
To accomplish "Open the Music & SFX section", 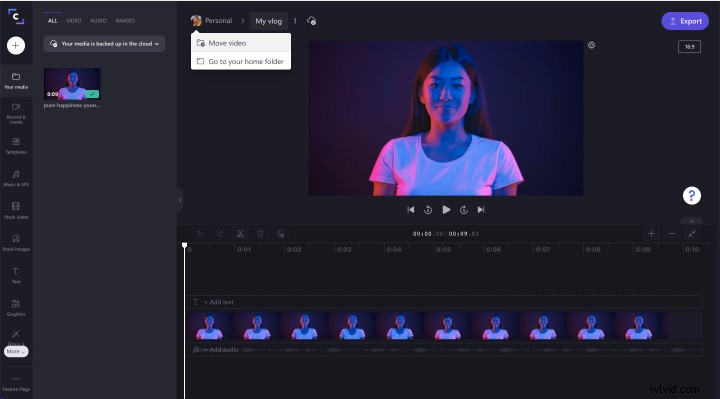I will [x=16, y=179].
